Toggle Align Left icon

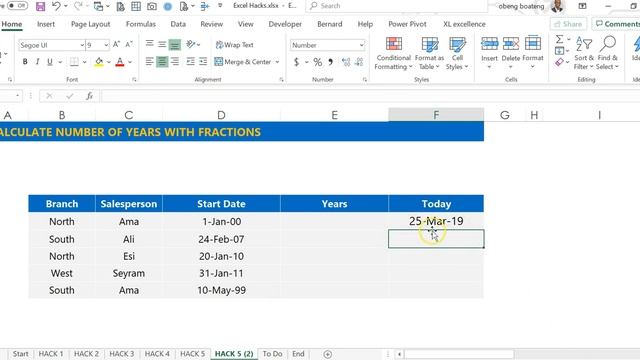[x=150, y=62]
